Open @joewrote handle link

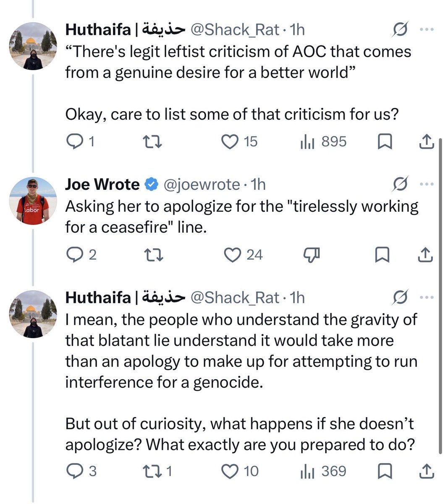(x=202, y=184)
